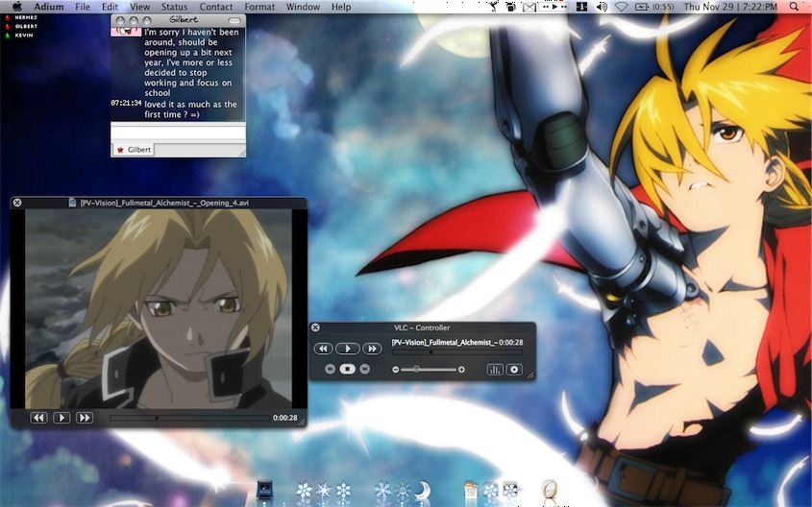Image resolution: width=812 pixels, height=507 pixels.
Task: Click the video window's 0:00:28 time display
Action: 284,418
